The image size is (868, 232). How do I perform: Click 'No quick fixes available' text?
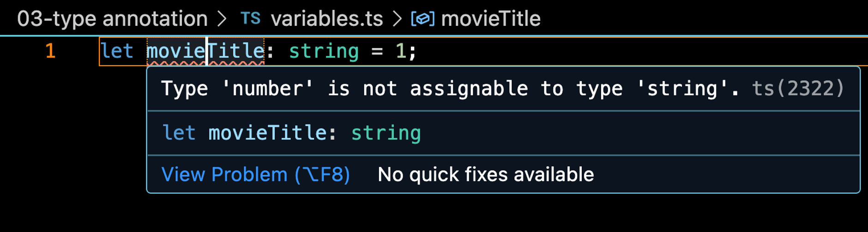(x=486, y=175)
